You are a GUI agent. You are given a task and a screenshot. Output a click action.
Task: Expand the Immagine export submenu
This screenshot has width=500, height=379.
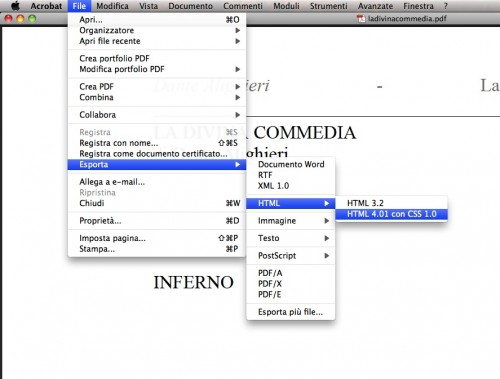click(x=291, y=221)
